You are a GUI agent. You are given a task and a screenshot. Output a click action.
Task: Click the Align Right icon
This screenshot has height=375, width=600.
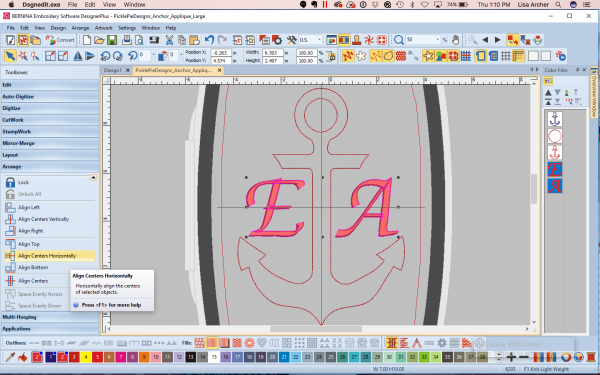10,231
